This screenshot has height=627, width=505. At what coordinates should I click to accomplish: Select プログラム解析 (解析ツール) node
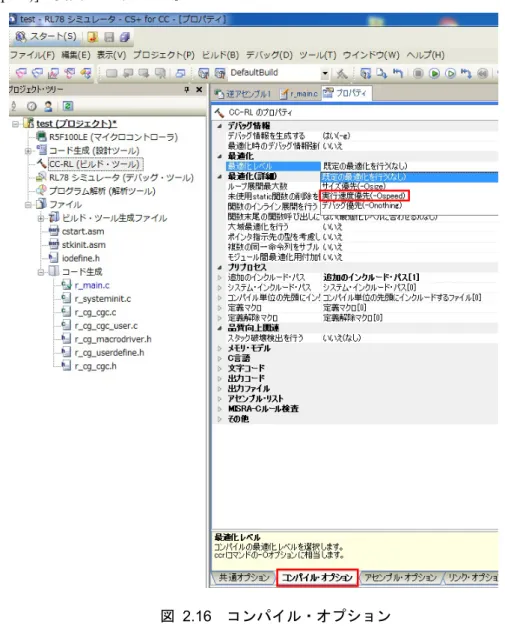click(102, 191)
